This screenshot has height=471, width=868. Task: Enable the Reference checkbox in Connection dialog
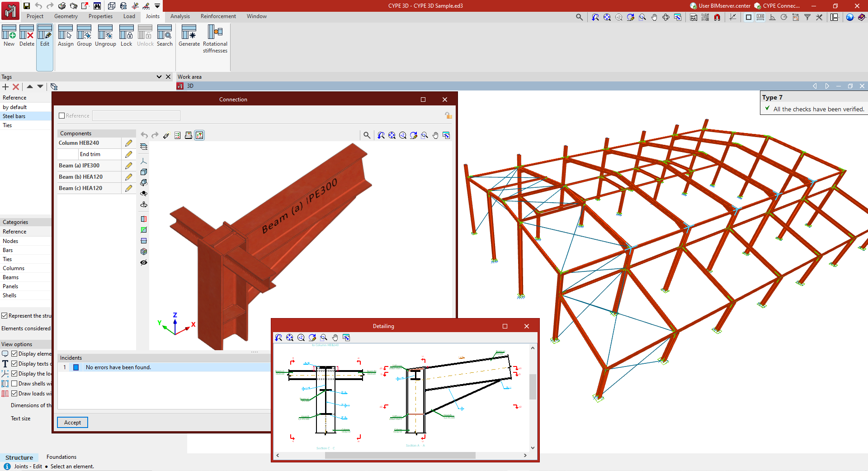(62, 116)
